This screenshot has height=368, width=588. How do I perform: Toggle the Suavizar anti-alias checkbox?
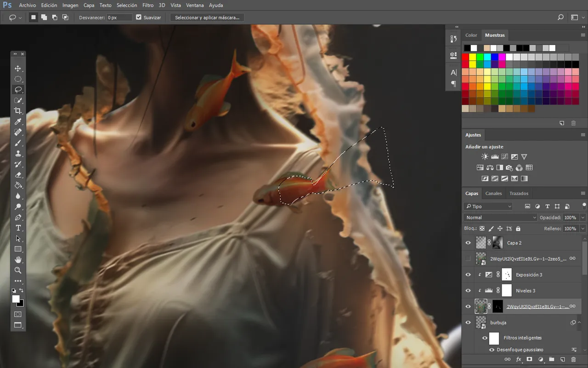tap(139, 17)
